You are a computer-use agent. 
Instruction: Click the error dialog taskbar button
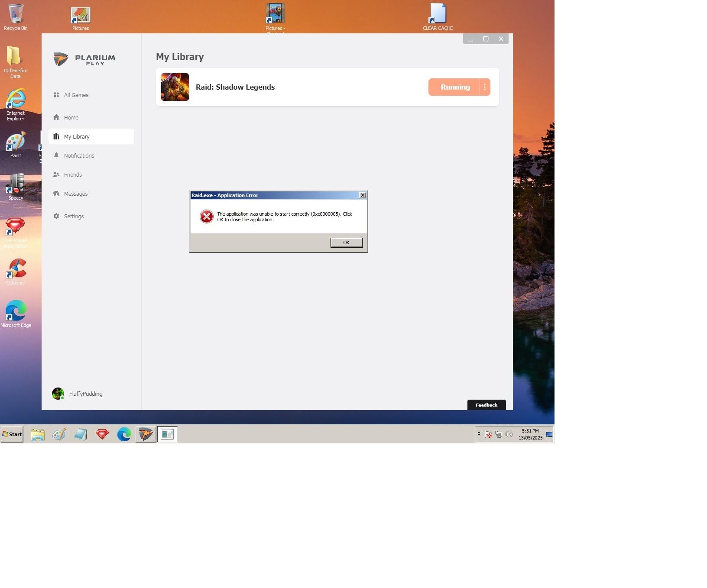pyautogui.click(x=167, y=434)
